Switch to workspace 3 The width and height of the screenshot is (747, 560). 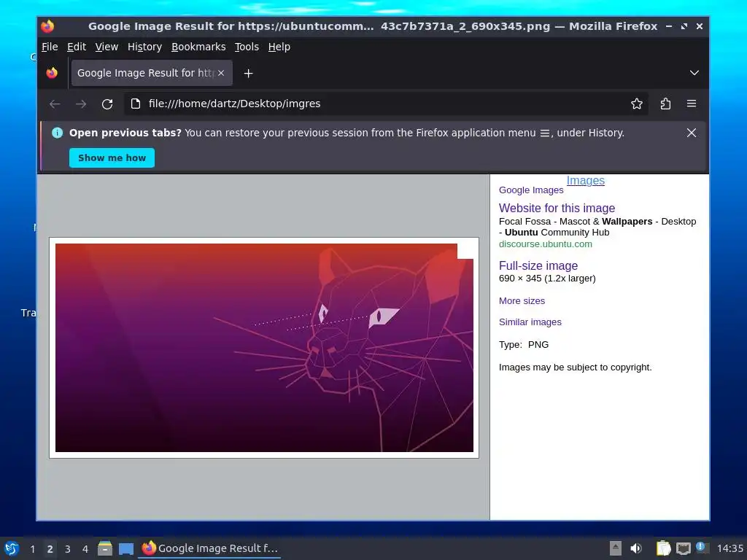click(68, 549)
